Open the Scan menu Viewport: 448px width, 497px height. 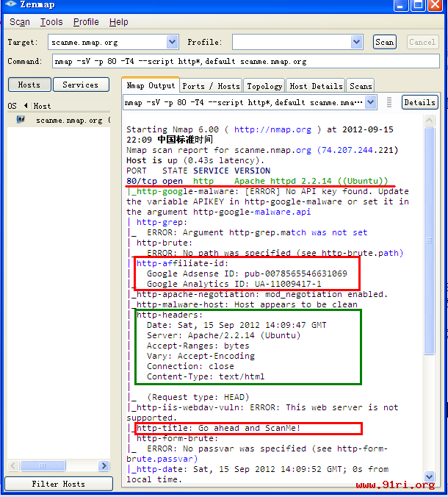20,22
